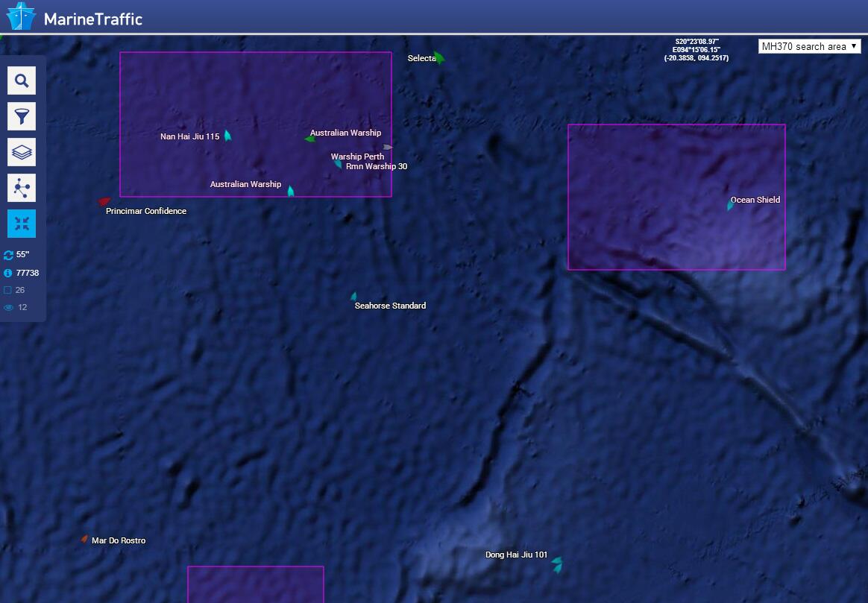Screen dimensions: 868x603
Task: Click the 77738 vessel count
Action: (x=28, y=273)
